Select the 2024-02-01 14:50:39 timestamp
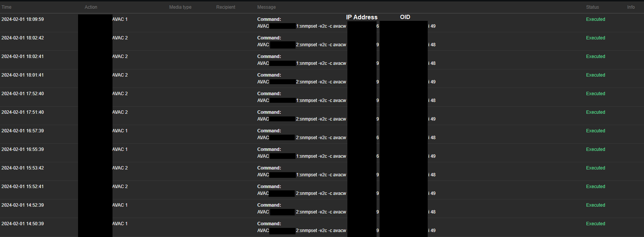This screenshot has width=644, height=237. pos(23,224)
